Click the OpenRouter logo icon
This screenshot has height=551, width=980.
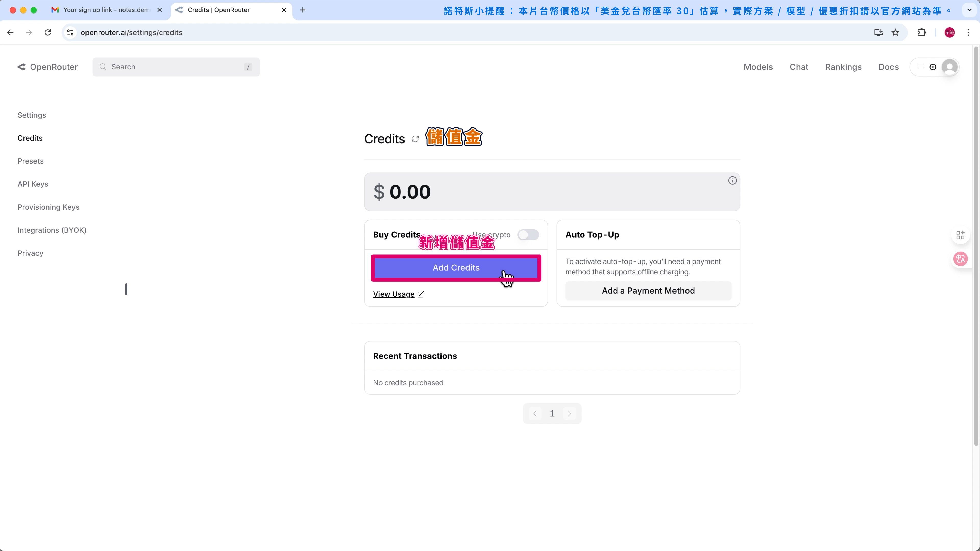[x=22, y=67]
